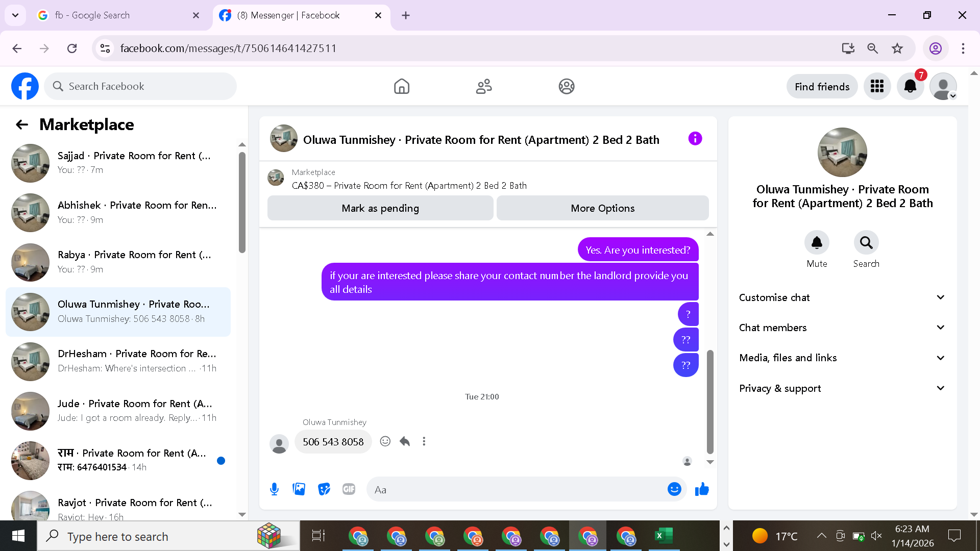980x551 pixels.
Task: Click the More Options button
Action: pyautogui.click(x=602, y=208)
